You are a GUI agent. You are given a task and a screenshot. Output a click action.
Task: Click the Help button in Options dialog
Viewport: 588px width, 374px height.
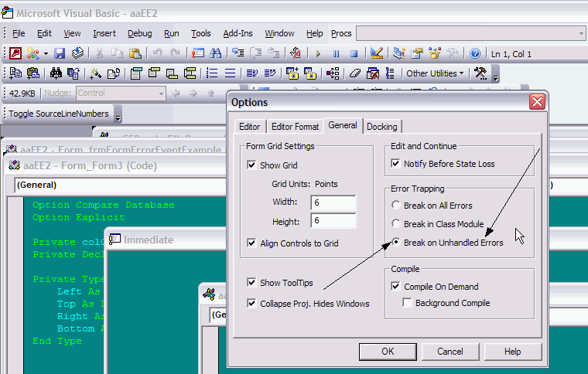tap(513, 352)
